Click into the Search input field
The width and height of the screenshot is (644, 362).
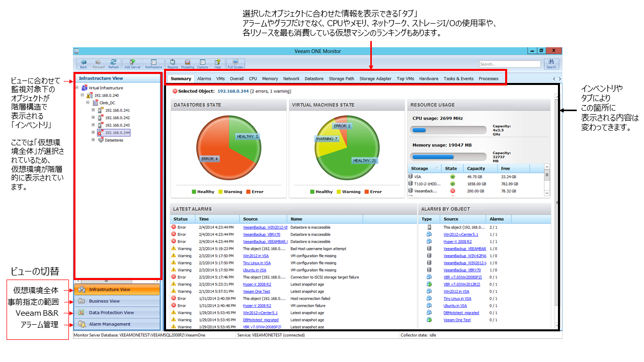click(509, 64)
